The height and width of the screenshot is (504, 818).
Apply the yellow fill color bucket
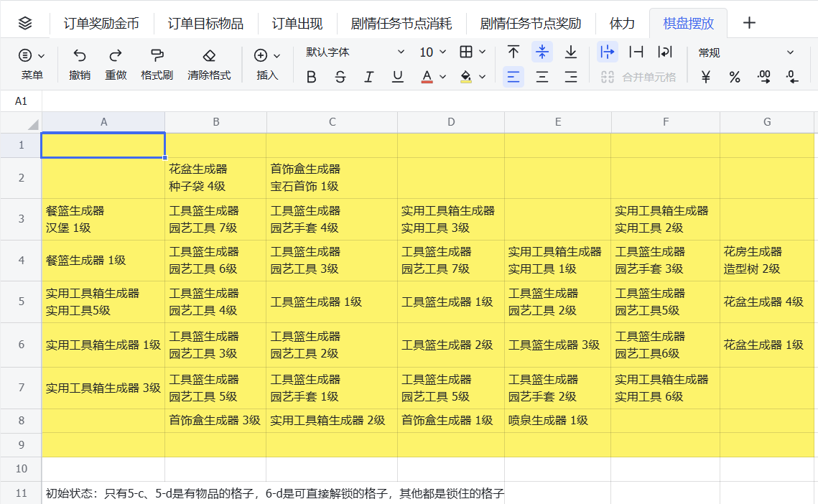click(466, 78)
